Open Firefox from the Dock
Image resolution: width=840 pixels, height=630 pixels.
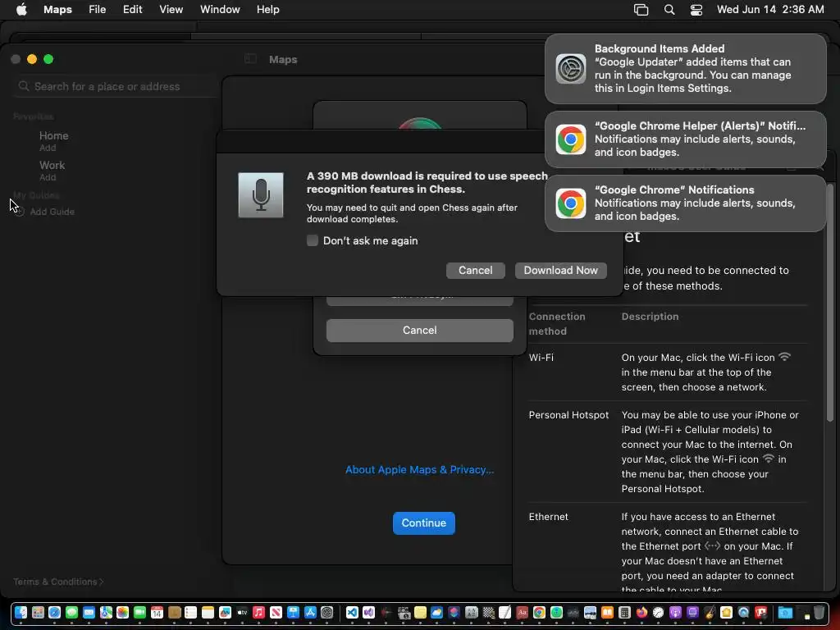641,612
